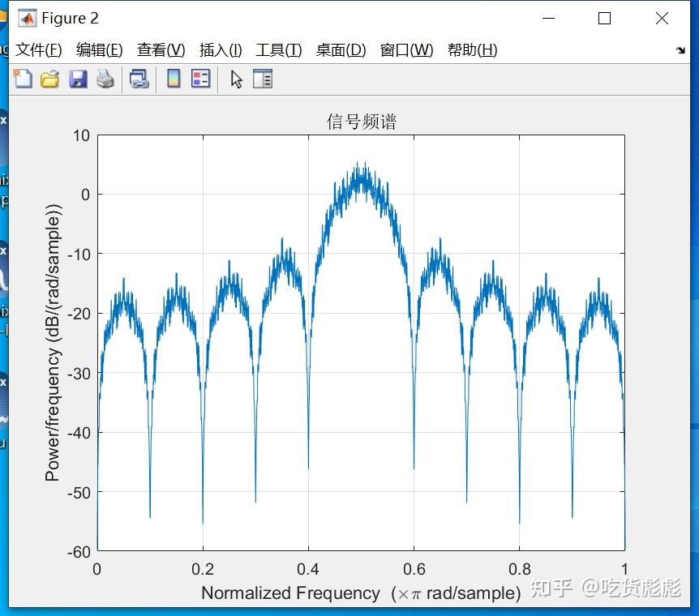Image resolution: width=699 pixels, height=616 pixels.
Task: Save the current figure with the Save icon
Action: 78,79
